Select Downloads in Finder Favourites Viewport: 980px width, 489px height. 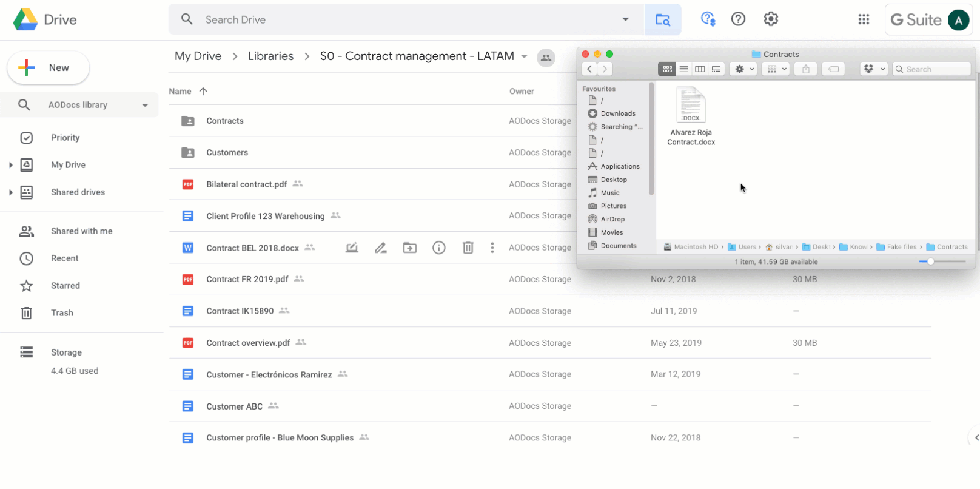pyautogui.click(x=617, y=113)
